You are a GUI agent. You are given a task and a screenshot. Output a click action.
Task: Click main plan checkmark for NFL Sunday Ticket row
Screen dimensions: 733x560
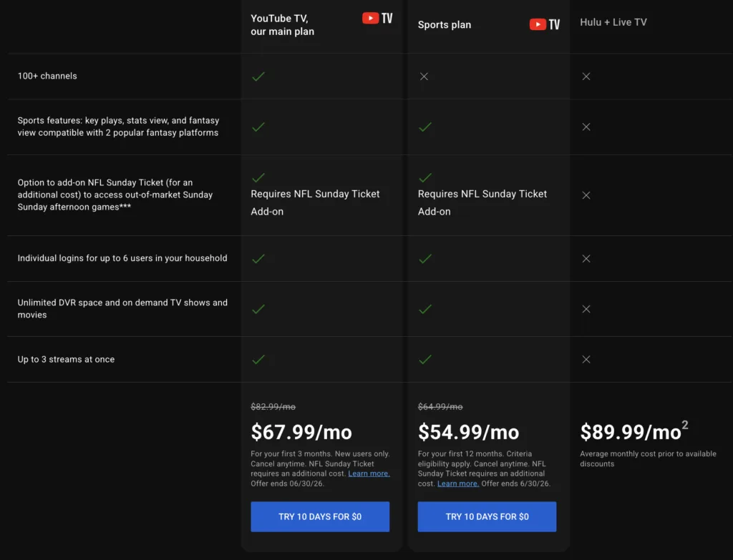[258, 177]
